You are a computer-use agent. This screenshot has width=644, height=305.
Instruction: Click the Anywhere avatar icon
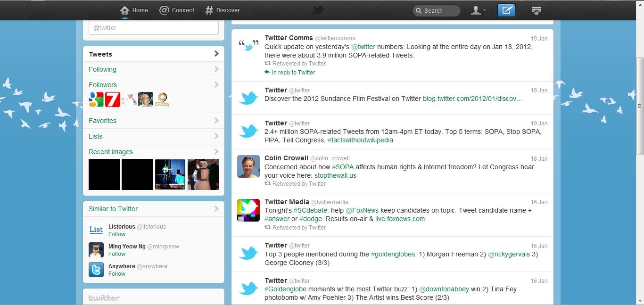[x=96, y=270]
